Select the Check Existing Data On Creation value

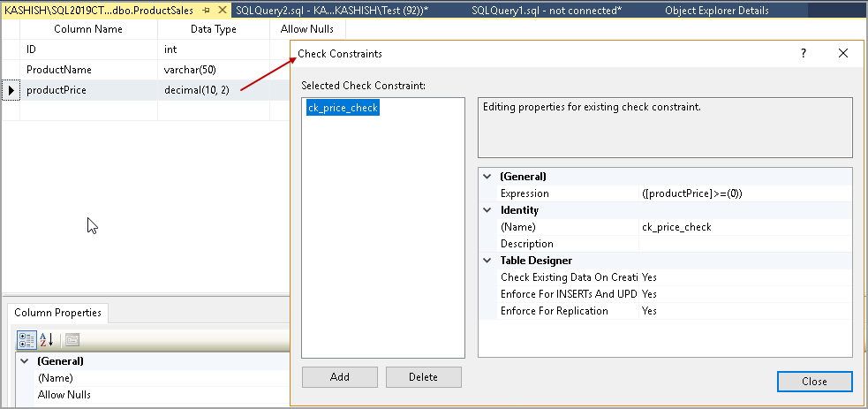click(x=743, y=277)
